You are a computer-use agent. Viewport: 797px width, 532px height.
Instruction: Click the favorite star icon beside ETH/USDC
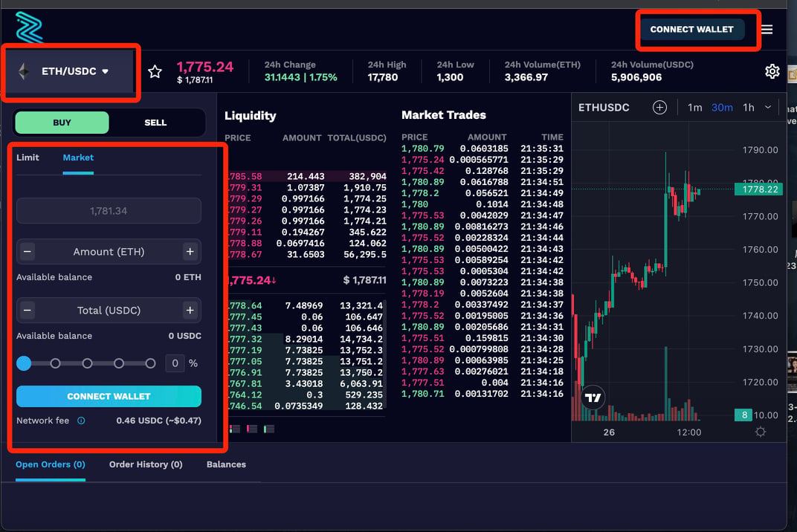[155, 71]
